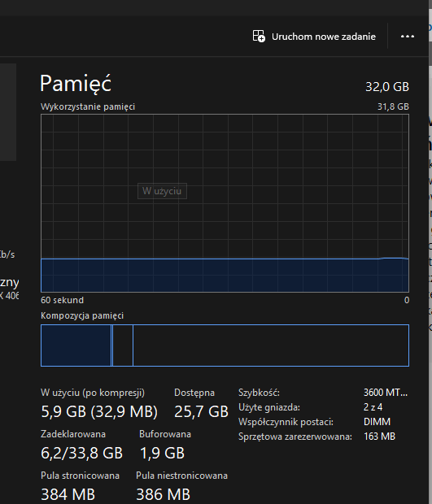Click Uruchom nowe zadanie button text
432x504 pixels.
(324, 37)
